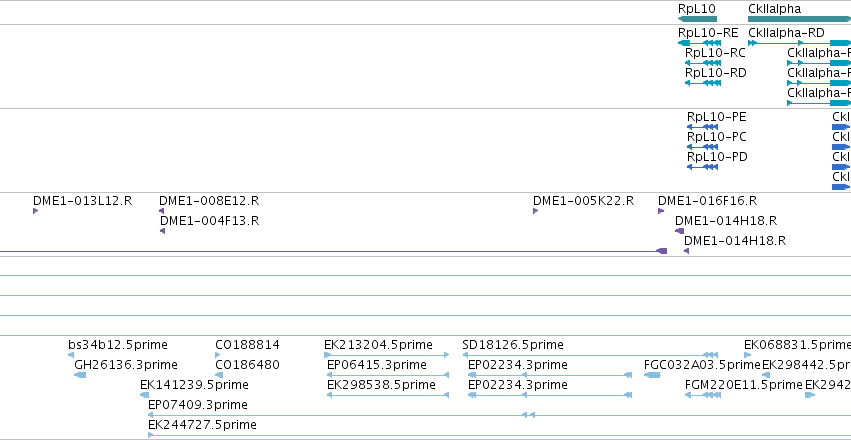This screenshot has height=440, width=851.
Task: Click the exon glyph under FGM220E11.5prime
Action: pos(703,395)
